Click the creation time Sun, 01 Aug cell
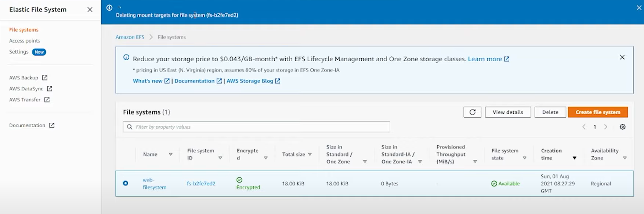The height and width of the screenshot is (214, 644). pyautogui.click(x=558, y=184)
